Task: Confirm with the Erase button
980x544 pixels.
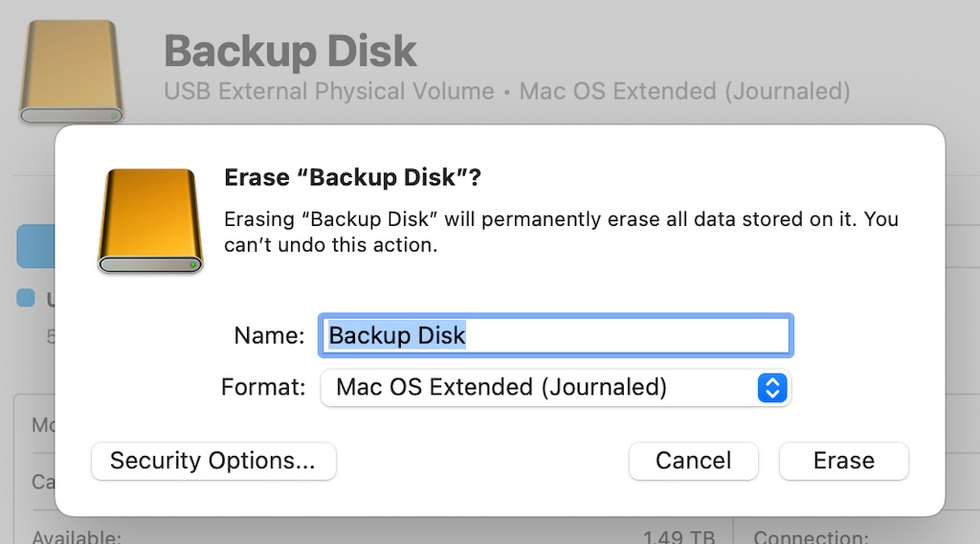Action: click(844, 461)
